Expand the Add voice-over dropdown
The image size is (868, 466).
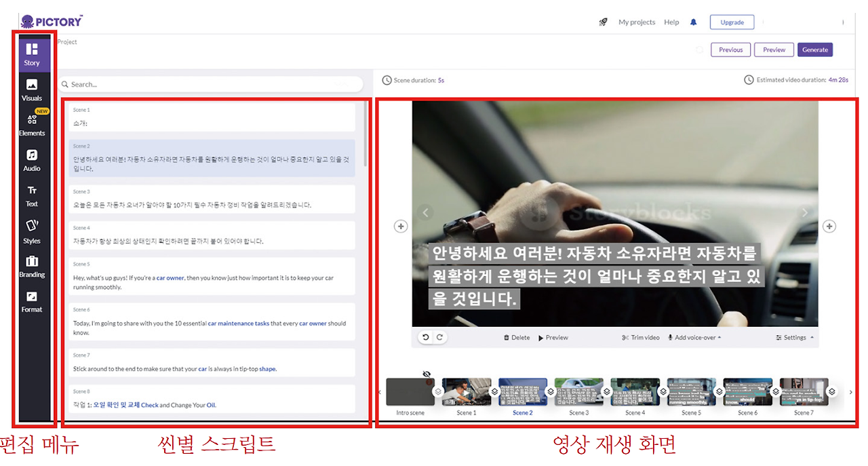pyautogui.click(x=694, y=338)
